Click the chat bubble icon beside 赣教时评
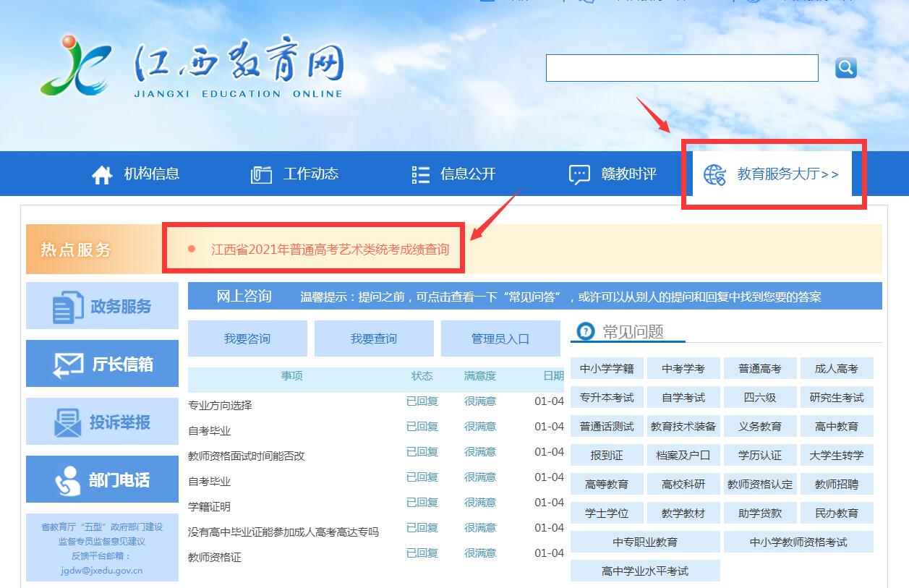Screen dimensions: 909x588 click(580, 175)
